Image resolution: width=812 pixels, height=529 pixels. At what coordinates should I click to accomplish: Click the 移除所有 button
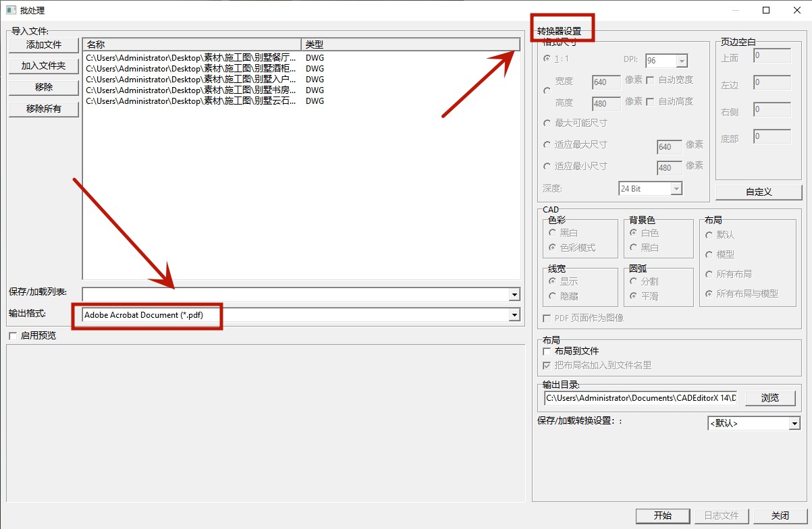(44, 109)
